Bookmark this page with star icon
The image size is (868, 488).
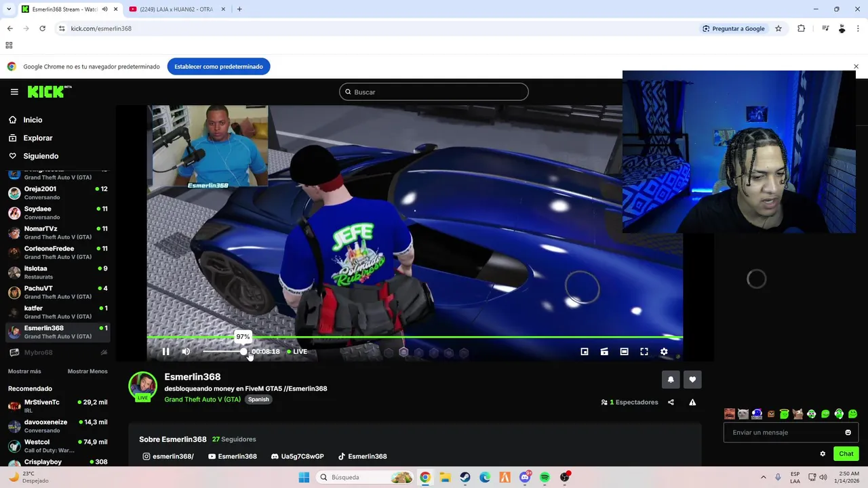coord(778,28)
